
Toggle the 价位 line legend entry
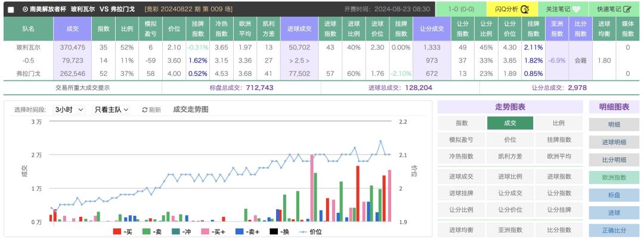(x=310, y=232)
